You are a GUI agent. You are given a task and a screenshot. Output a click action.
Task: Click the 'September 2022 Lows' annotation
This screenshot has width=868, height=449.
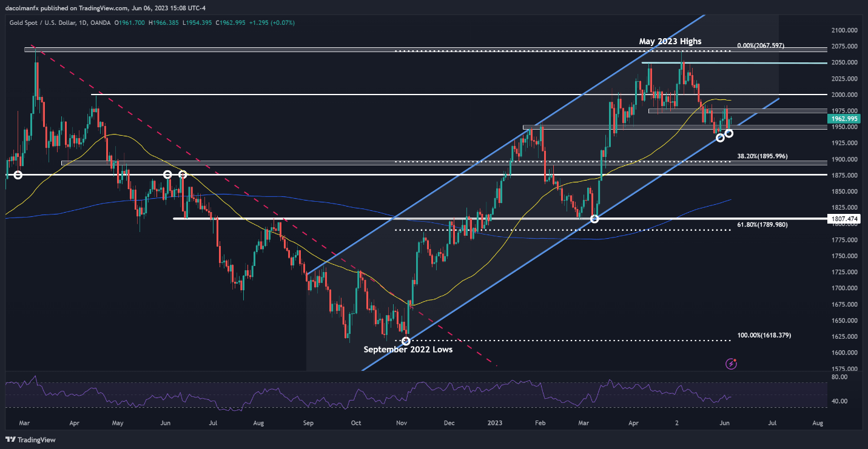tap(408, 350)
